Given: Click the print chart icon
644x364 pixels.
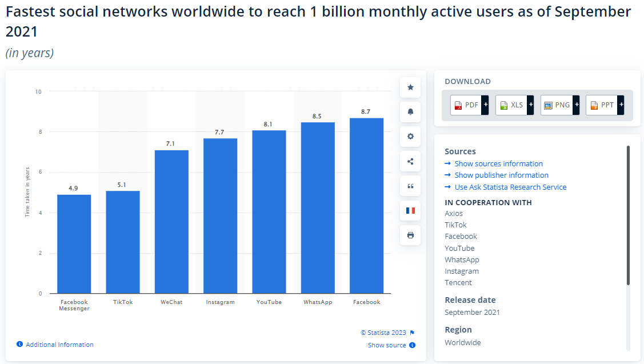Looking at the screenshot, I should click(x=410, y=235).
